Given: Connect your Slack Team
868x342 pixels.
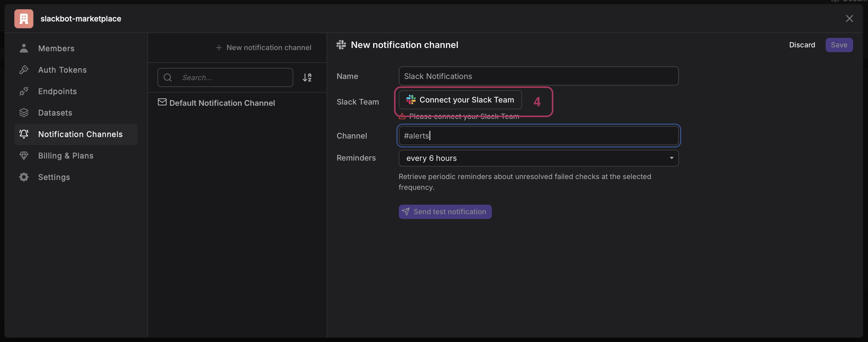Looking at the screenshot, I should click(x=460, y=100).
